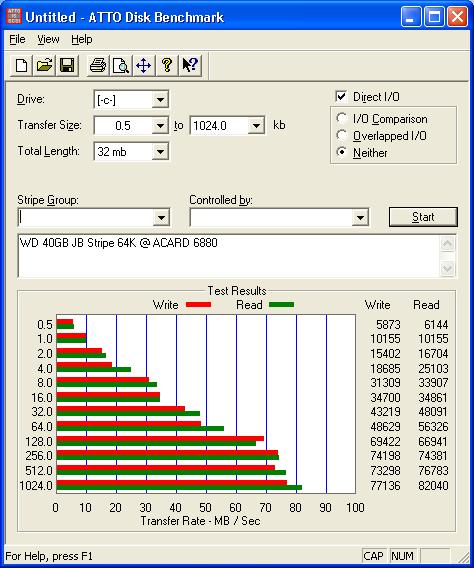Select the I/O Comparison radio button
The image size is (474, 568).
pyautogui.click(x=341, y=118)
